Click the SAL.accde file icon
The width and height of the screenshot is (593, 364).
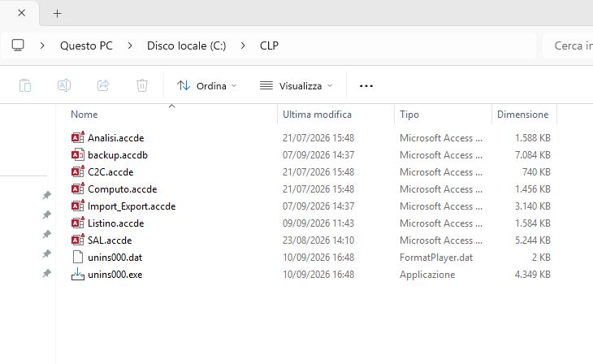pyautogui.click(x=77, y=240)
